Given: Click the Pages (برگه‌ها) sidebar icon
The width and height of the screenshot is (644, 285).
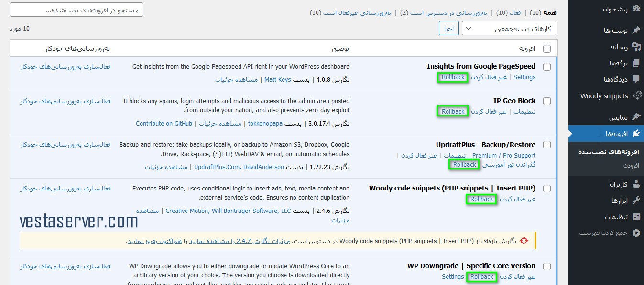Looking at the screenshot, I should [636, 63].
